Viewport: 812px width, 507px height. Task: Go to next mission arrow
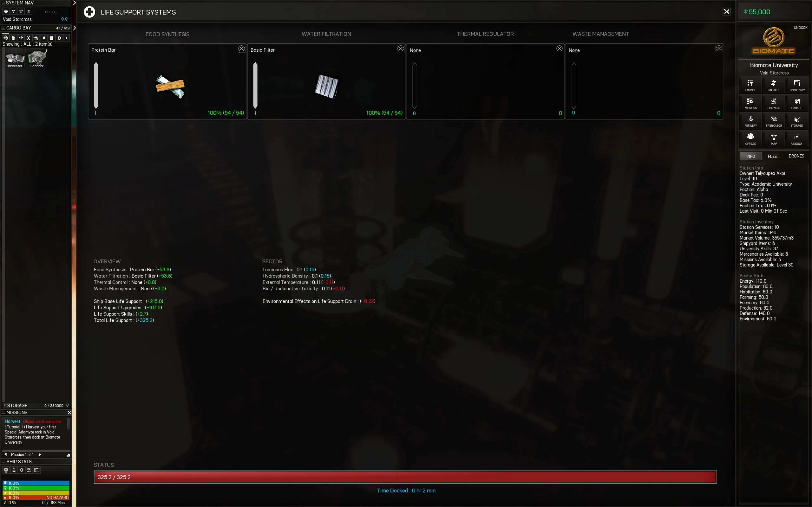coord(40,455)
